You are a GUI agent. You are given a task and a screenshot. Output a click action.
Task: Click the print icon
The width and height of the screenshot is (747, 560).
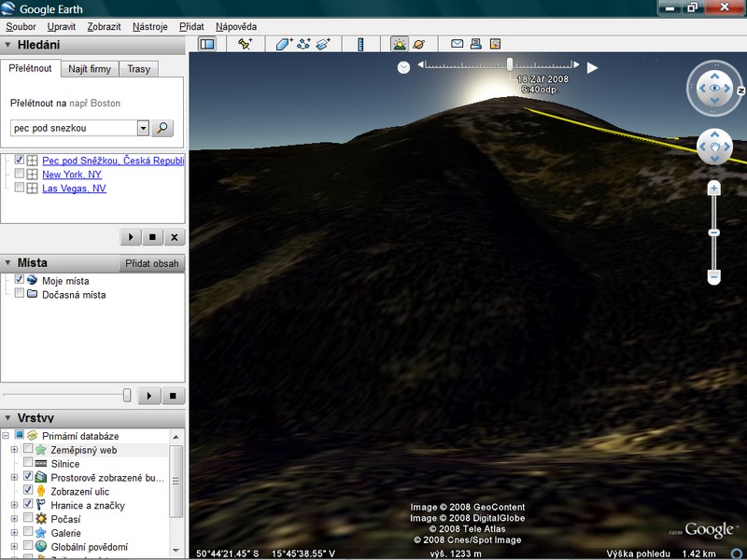(x=476, y=44)
